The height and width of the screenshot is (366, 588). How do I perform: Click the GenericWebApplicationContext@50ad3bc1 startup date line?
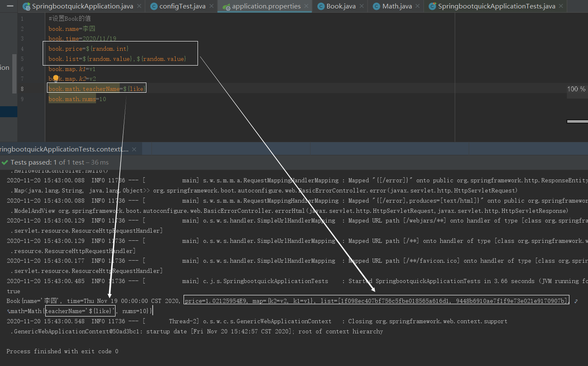click(x=197, y=331)
